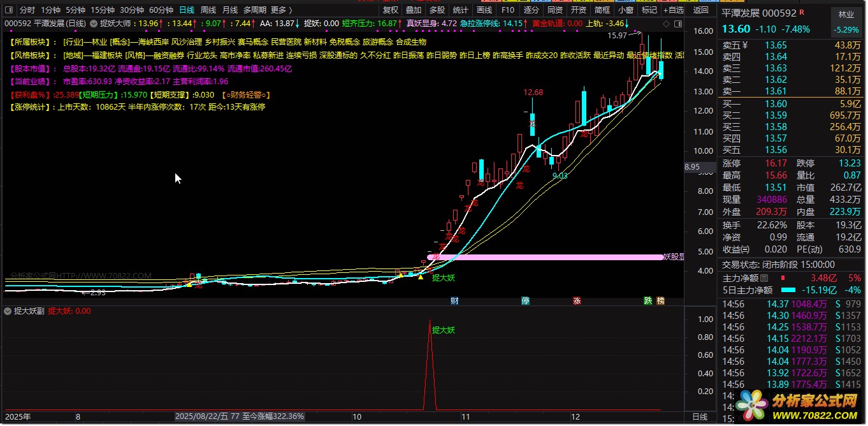Click the 15.97 high price label
The height and width of the screenshot is (426, 868).
click(x=618, y=35)
